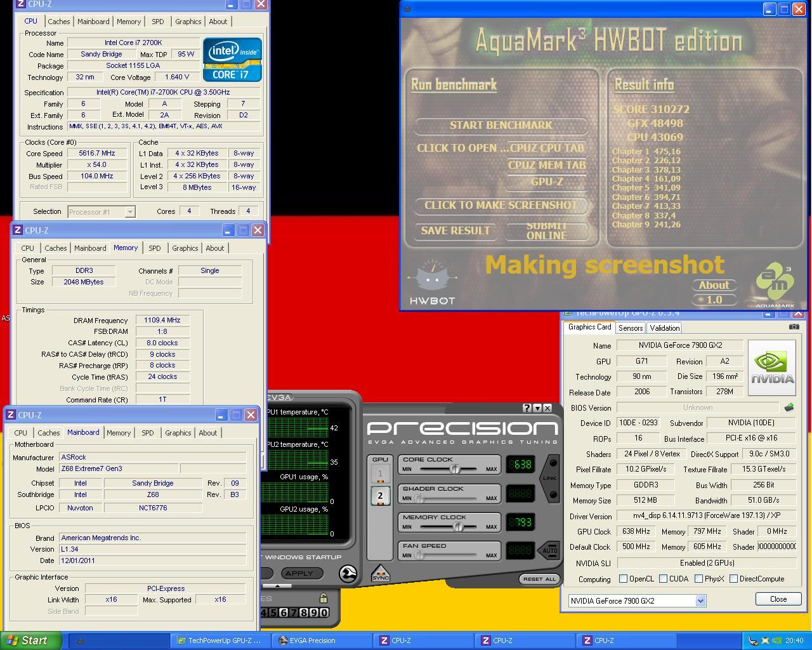Click the profile lock icon in EVGA Precision
Screen dimensions: 812x650
(x=323, y=598)
